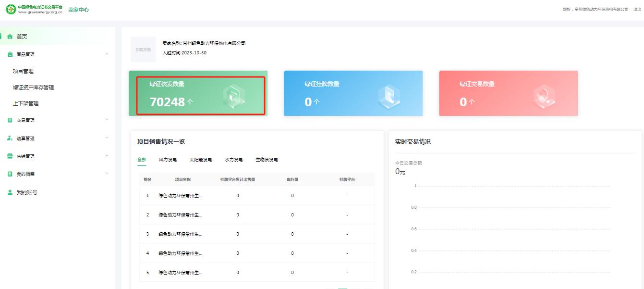
Task: Click the 绿证交易数量 red card
Action: (508, 93)
